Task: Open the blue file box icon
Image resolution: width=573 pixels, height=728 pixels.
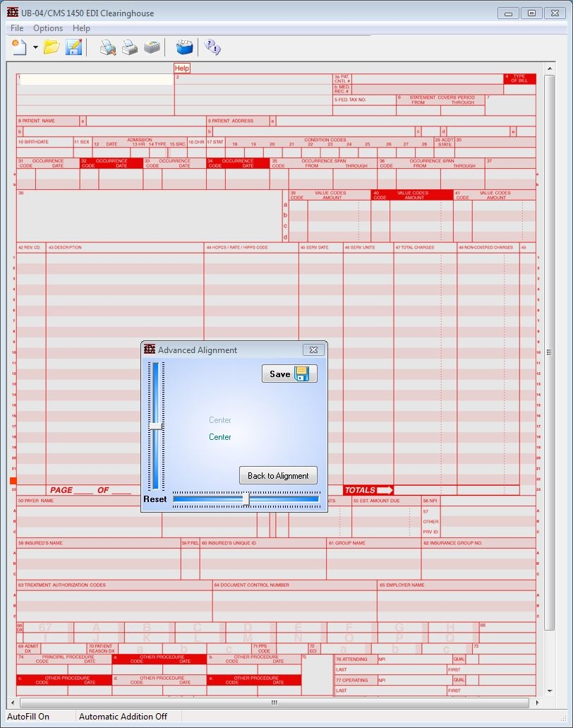Action: [x=184, y=47]
